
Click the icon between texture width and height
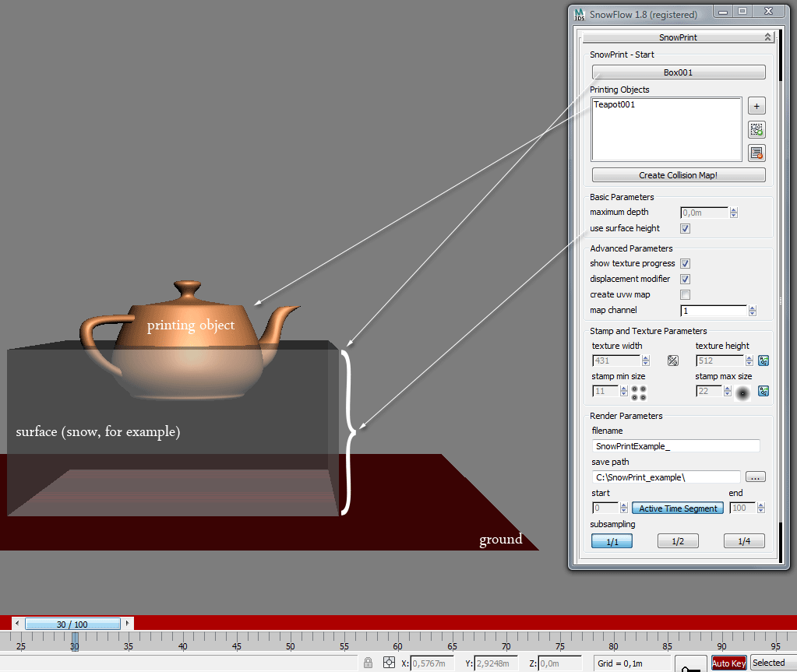(x=673, y=361)
